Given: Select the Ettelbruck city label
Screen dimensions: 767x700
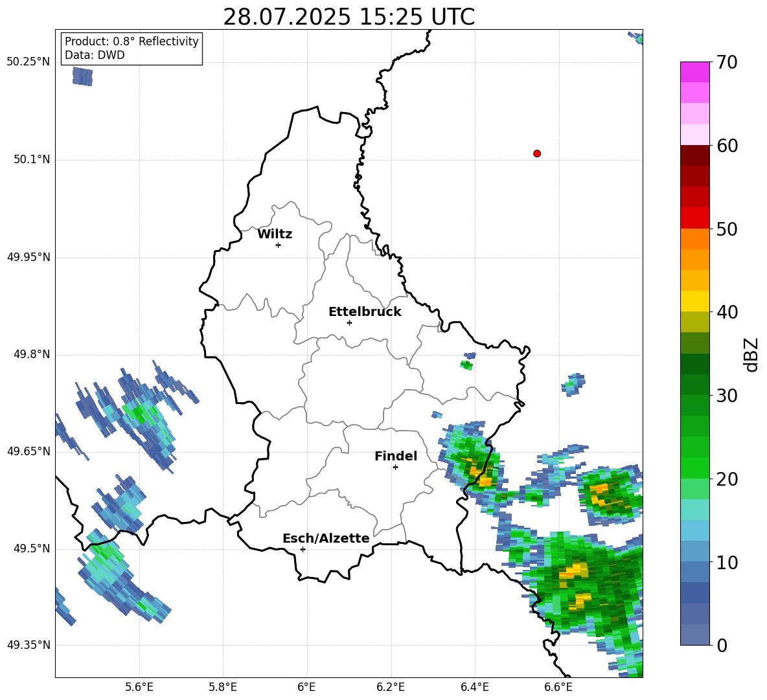Looking at the screenshot, I should pyautogui.click(x=365, y=312).
